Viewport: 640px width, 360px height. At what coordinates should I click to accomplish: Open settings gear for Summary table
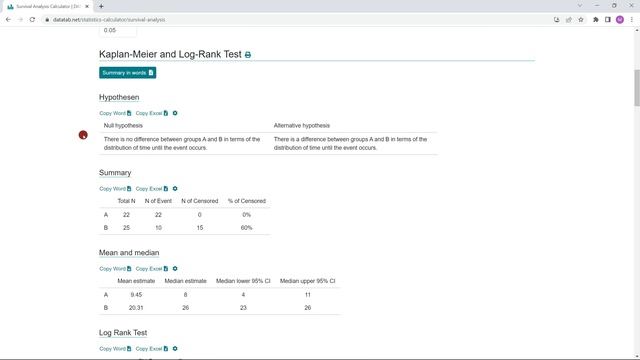click(x=175, y=189)
